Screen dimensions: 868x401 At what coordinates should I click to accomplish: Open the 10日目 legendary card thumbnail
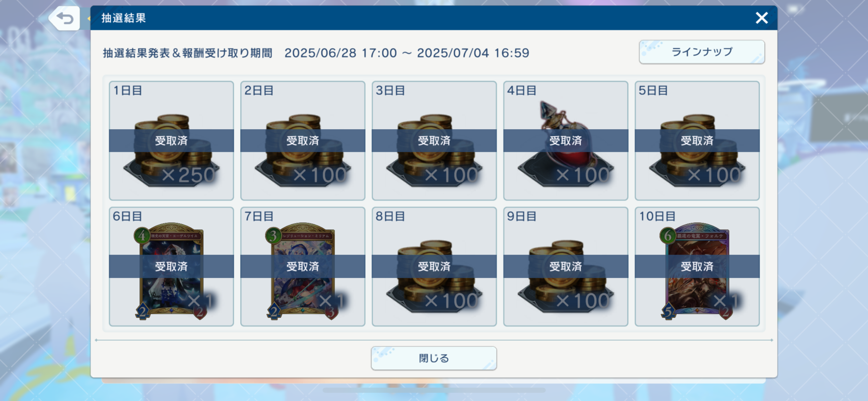pyautogui.click(x=697, y=271)
